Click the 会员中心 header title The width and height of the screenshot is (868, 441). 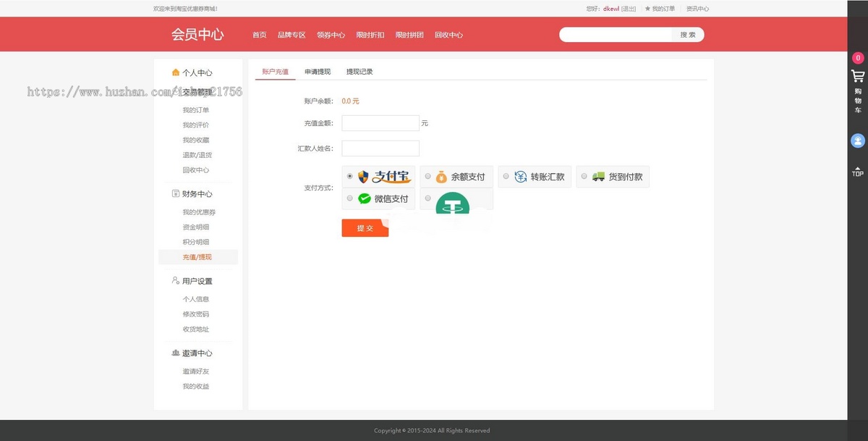click(x=197, y=34)
